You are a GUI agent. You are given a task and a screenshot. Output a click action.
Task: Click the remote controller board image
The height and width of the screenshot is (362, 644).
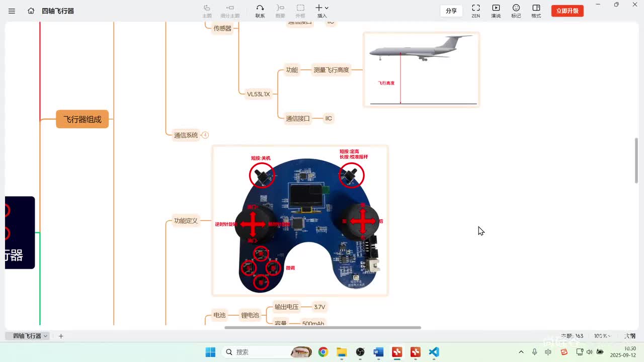[300, 220]
